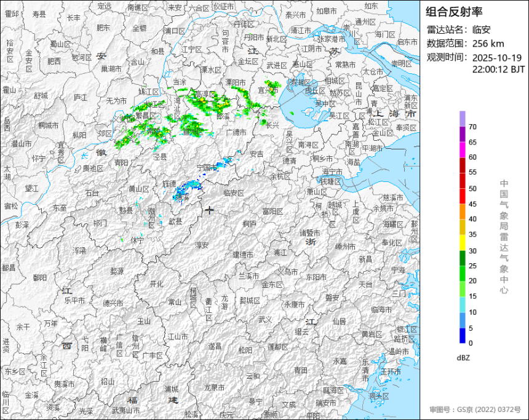Pick the cyan 10–15 dBZ swatch
The image size is (529, 420).
[x=462, y=304]
